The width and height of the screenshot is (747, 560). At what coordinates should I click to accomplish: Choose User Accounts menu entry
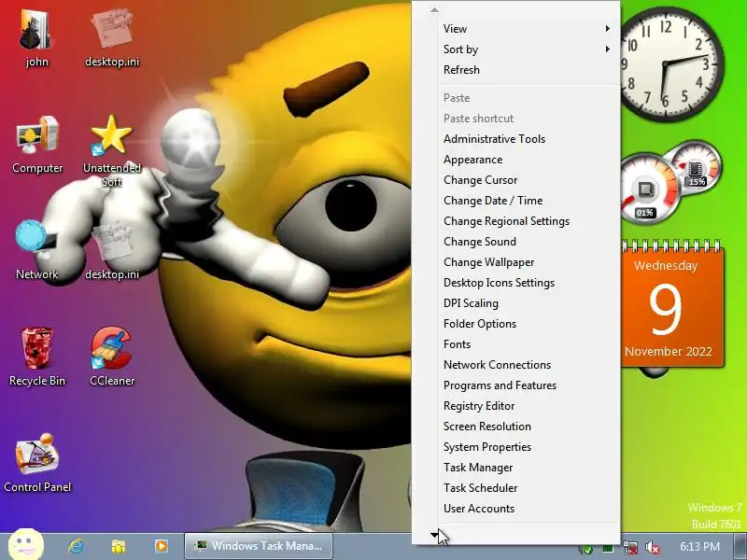tap(516, 508)
